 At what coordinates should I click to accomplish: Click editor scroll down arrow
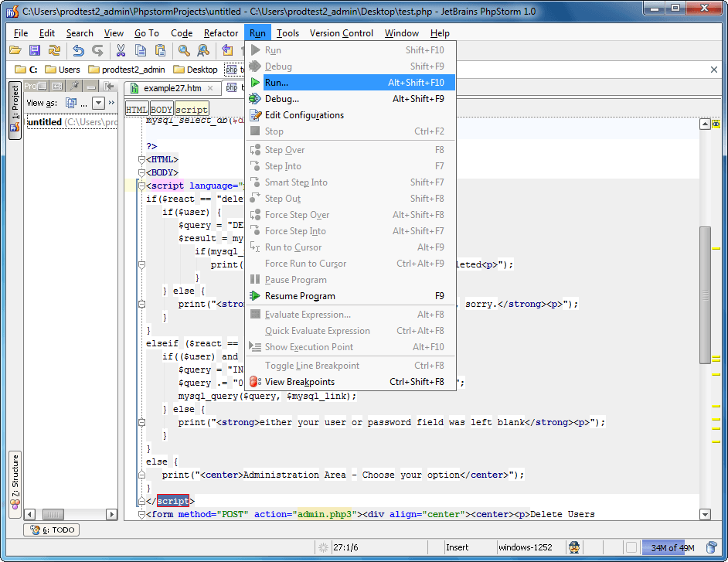click(x=706, y=514)
